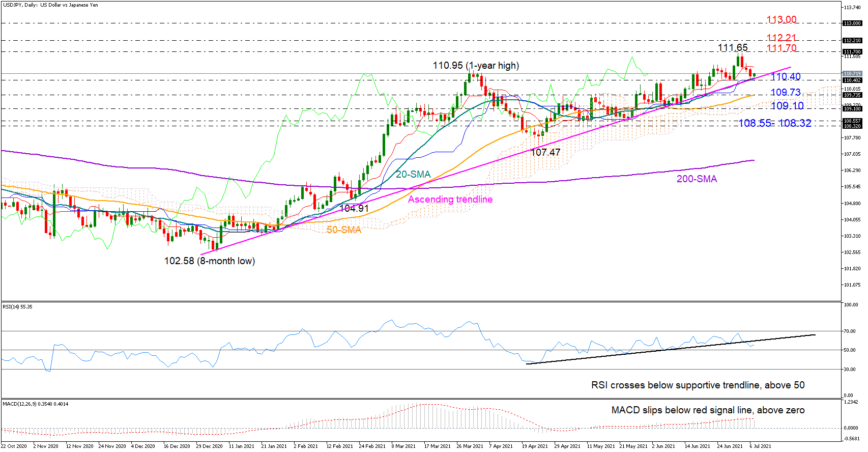Click the 104.91 price label
This screenshot has width=868, height=452.
tap(354, 209)
